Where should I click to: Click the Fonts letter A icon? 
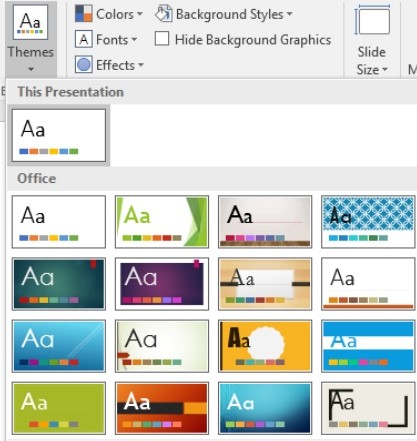pyautogui.click(x=83, y=40)
